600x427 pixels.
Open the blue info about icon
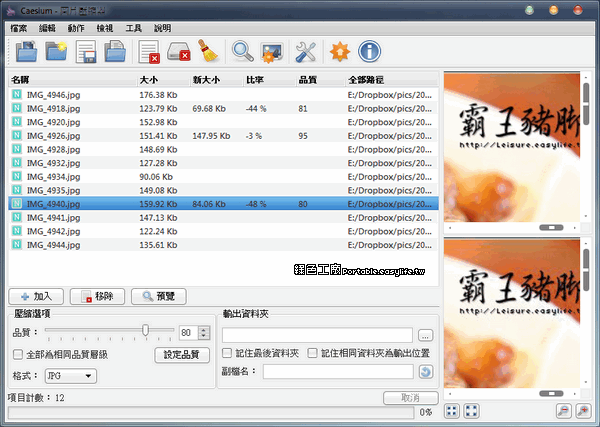tap(369, 51)
